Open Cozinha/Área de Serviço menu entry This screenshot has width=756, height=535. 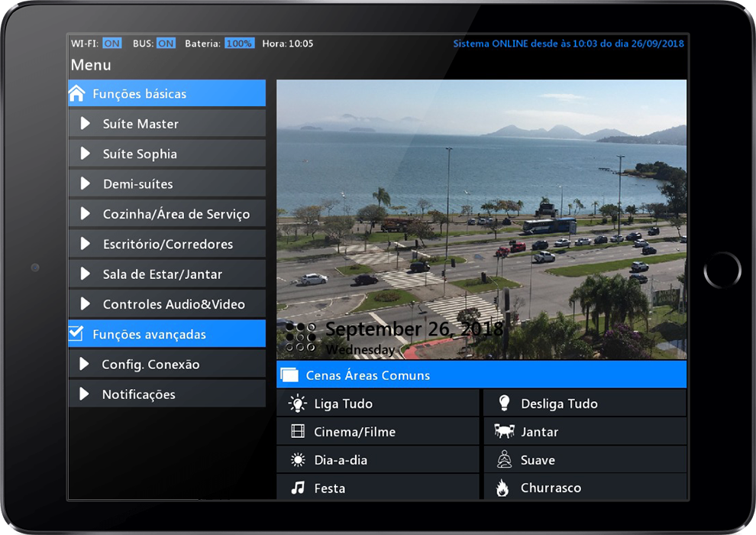pos(166,213)
